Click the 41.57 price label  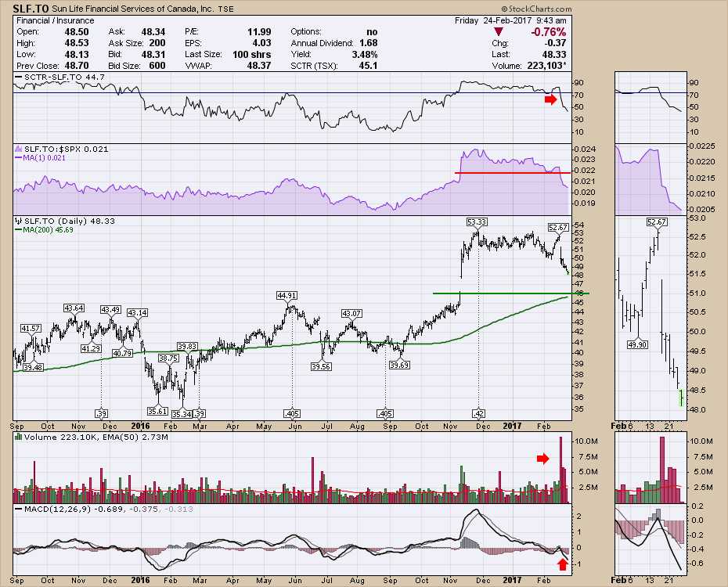point(31,328)
